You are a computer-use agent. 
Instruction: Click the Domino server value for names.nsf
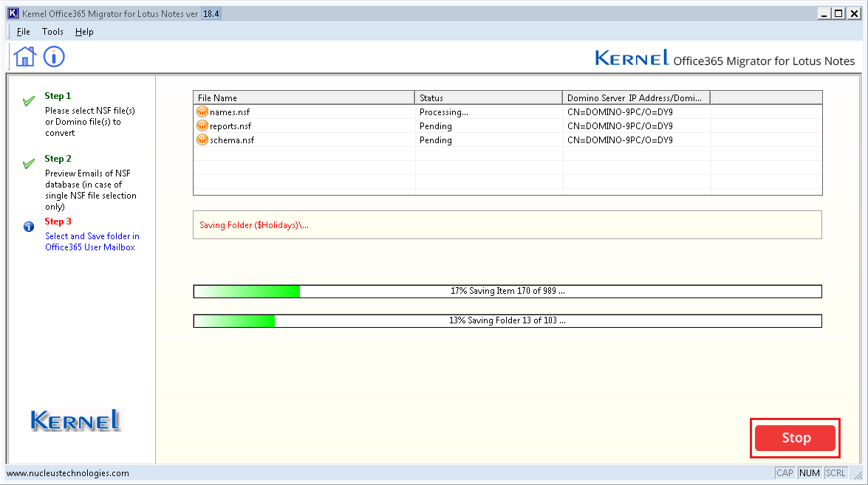pos(620,112)
